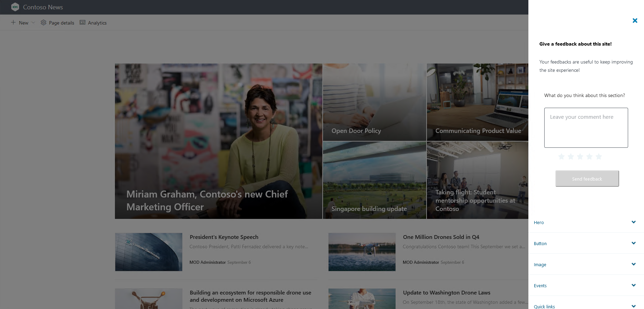The width and height of the screenshot is (644, 309).
Task: Click the Contoso News site logo
Action: point(15,7)
